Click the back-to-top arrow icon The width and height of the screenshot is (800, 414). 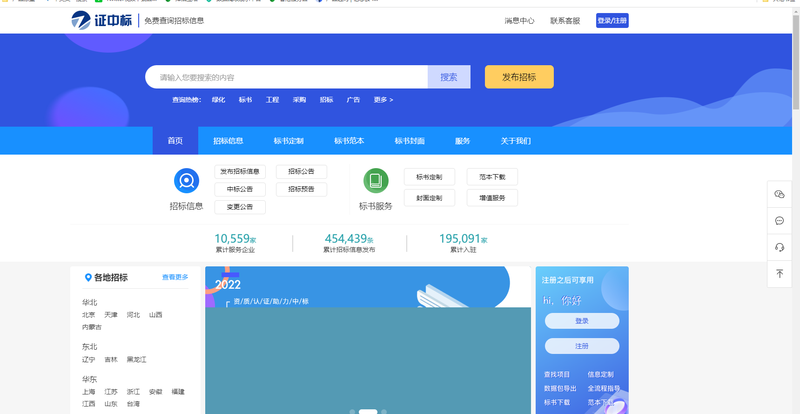(779, 273)
